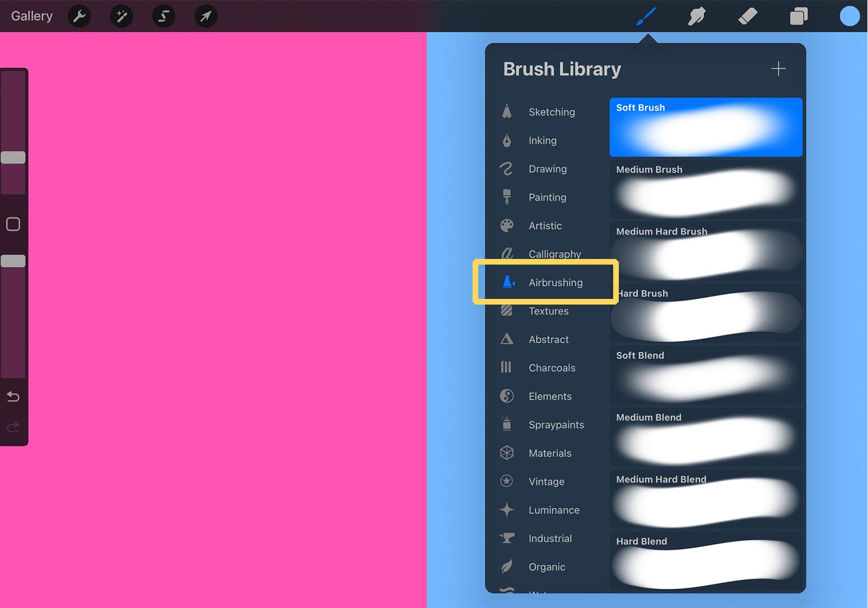Open the Adjustments magic wand menu
Image resolution: width=868 pixels, height=608 pixels.
pos(122,16)
